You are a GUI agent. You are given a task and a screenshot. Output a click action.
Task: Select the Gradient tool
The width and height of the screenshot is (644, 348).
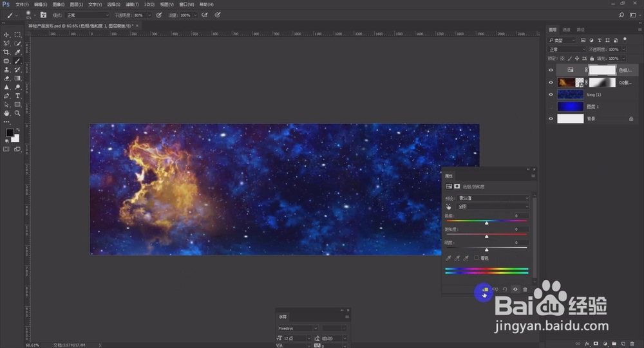click(x=17, y=78)
